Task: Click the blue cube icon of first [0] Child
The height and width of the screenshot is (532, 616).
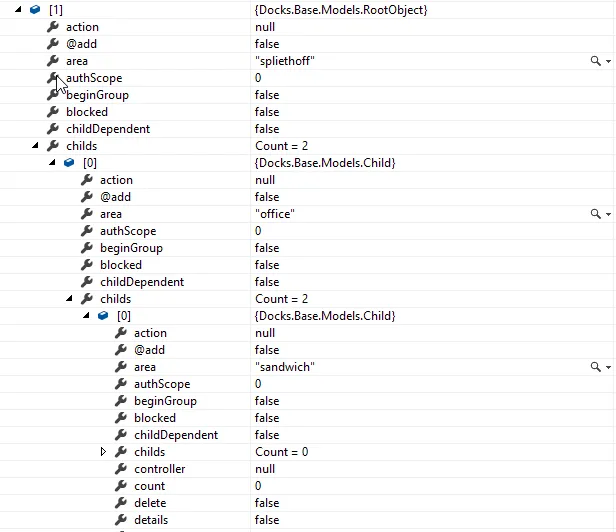Action: click(x=69, y=162)
